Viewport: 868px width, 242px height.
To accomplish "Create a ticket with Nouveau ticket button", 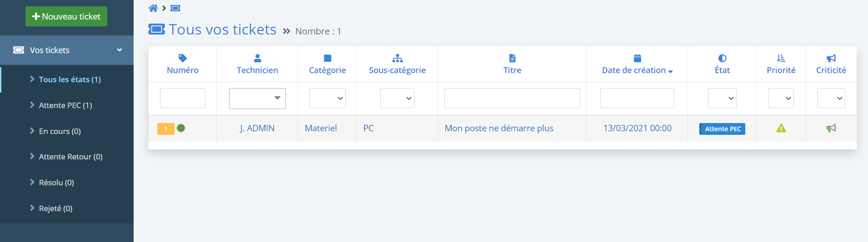I will (66, 16).
